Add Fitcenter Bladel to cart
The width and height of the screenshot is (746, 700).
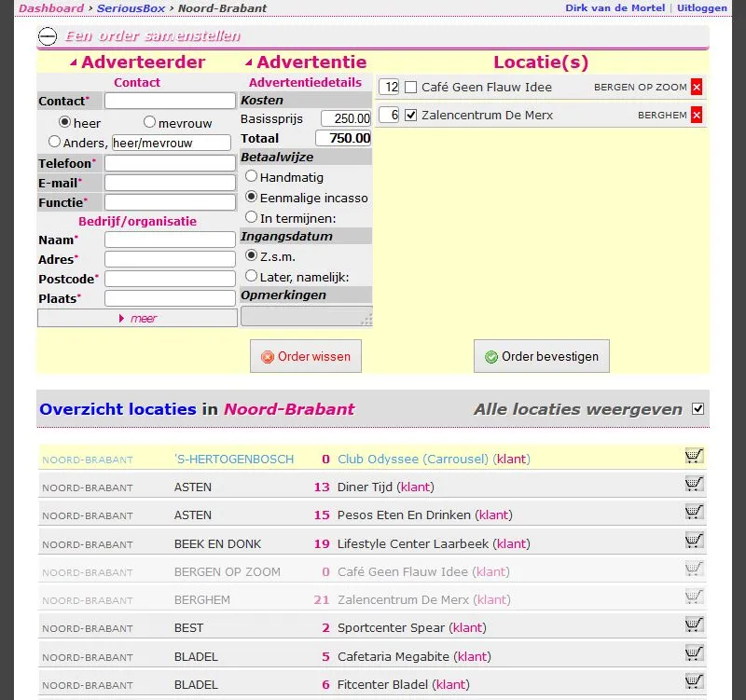point(694,681)
